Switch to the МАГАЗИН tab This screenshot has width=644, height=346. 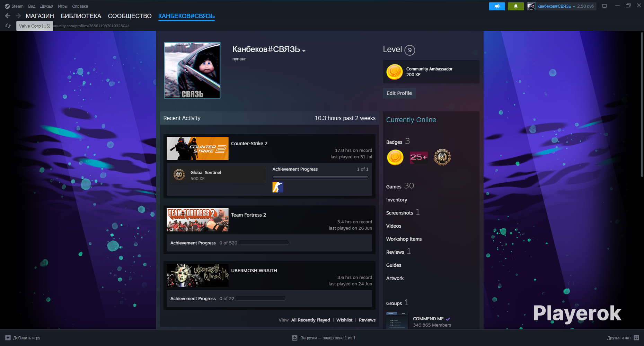pos(40,16)
